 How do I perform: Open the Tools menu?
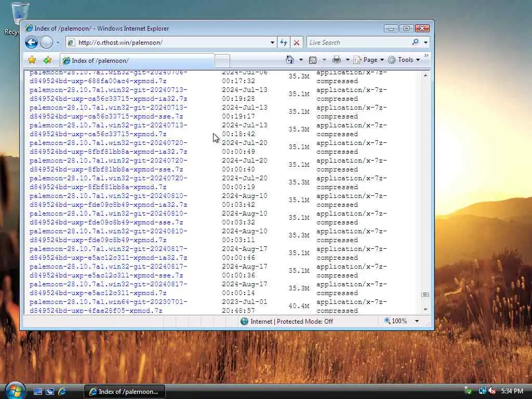pos(404,60)
